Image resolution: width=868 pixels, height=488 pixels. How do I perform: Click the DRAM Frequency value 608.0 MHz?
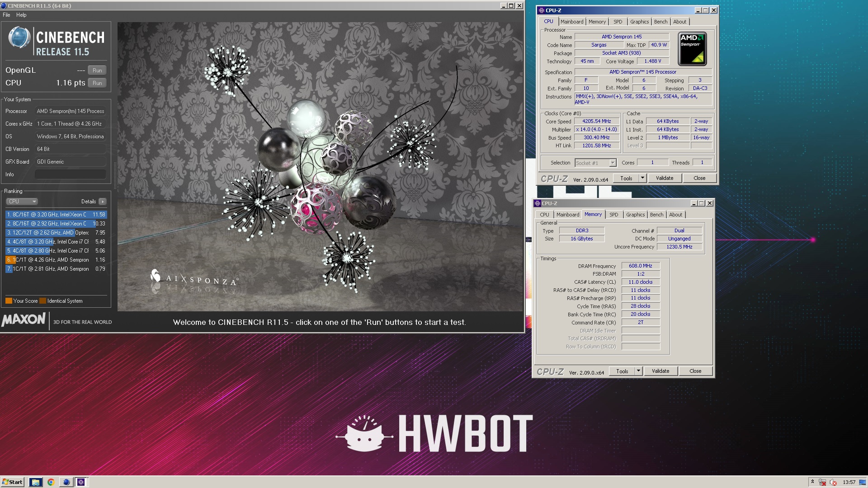[x=641, y=266]
